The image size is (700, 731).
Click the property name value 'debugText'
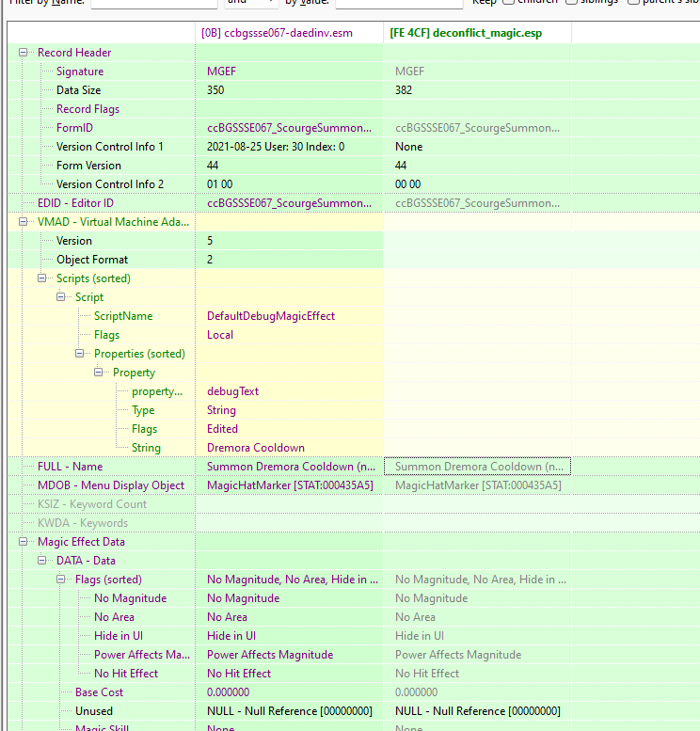[x=232, y=391]
